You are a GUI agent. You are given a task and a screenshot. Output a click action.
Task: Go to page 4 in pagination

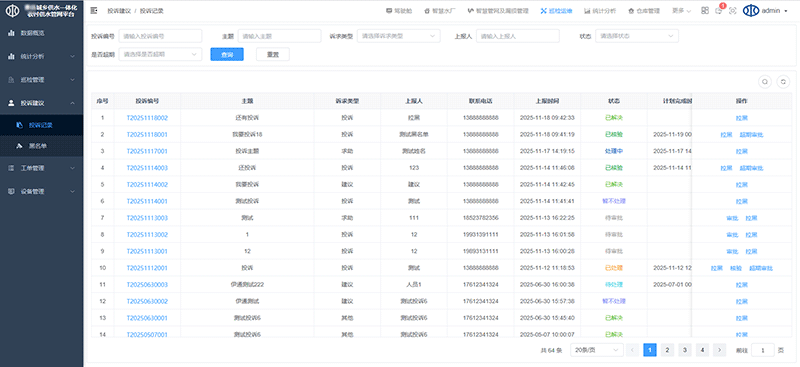pyautogui.click(x=703, y=350)
